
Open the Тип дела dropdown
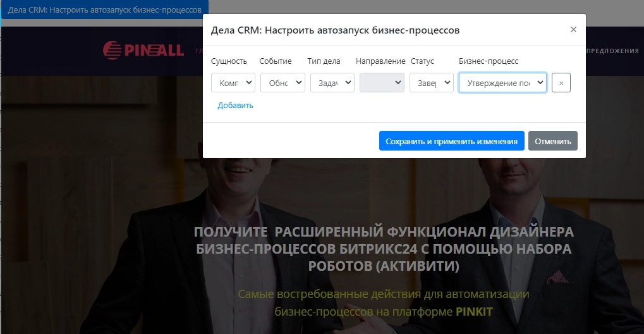coord(332,83)
